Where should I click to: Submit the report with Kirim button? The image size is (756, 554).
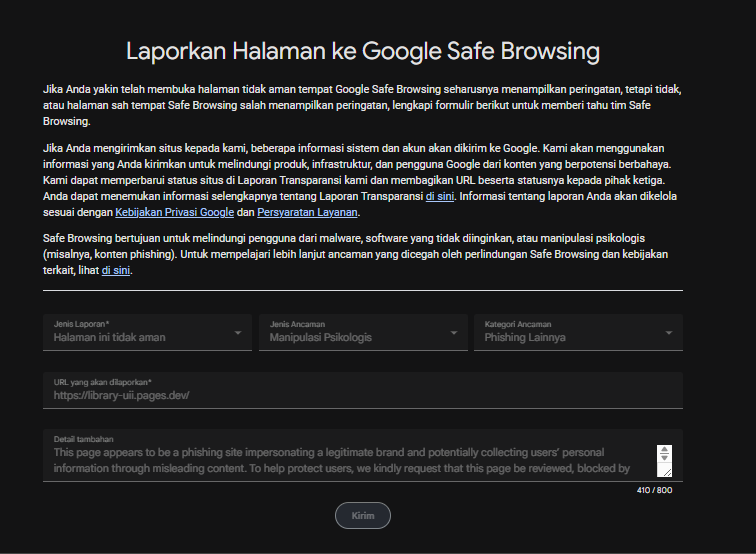pyautogui.click(x=363, y=515)
